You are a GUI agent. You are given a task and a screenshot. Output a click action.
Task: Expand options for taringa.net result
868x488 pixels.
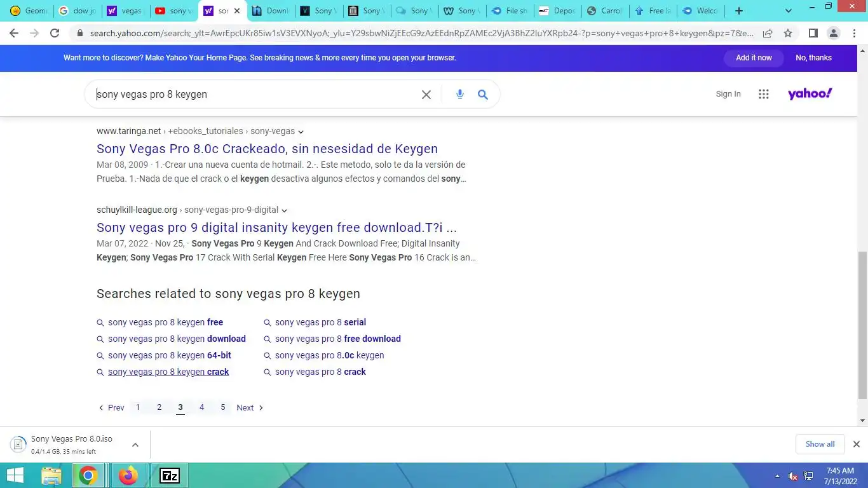[x=301, y=132]
